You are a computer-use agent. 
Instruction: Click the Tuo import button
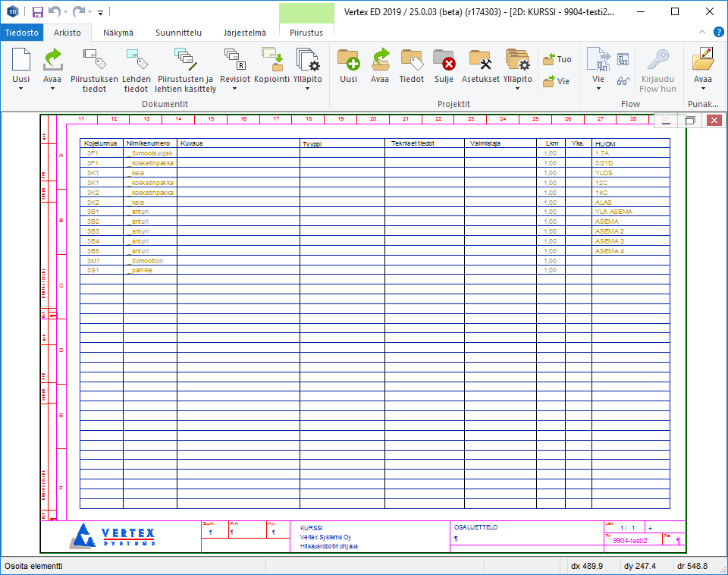pyautogui.click(x=557, y=59)
